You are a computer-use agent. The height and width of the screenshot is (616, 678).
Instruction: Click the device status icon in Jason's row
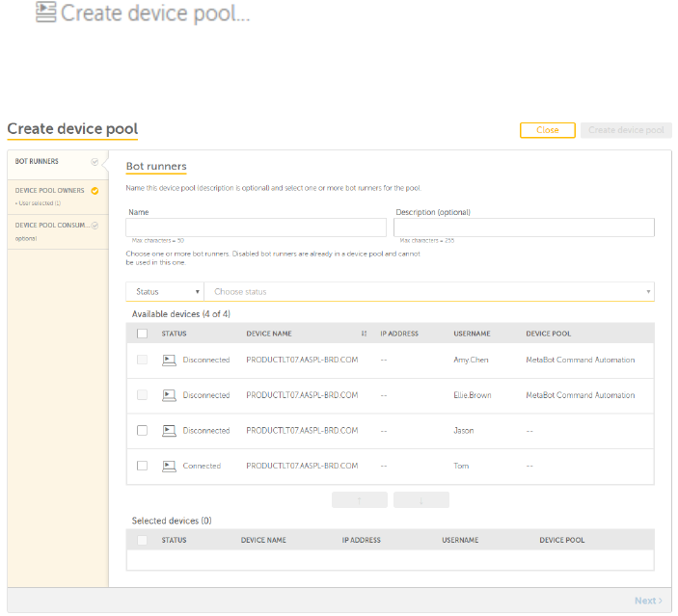tap(169, 431)
